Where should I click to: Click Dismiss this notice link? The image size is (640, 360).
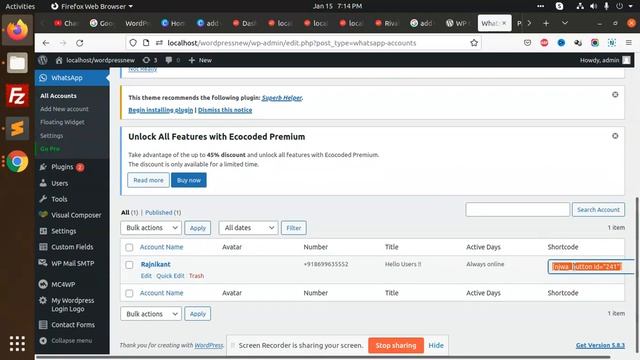coord(225,110)
